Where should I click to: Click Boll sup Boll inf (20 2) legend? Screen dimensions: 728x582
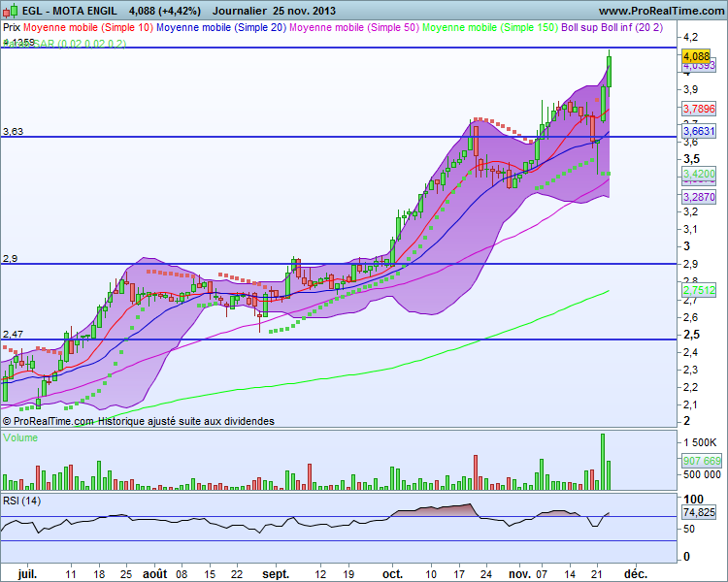point(612,27)
